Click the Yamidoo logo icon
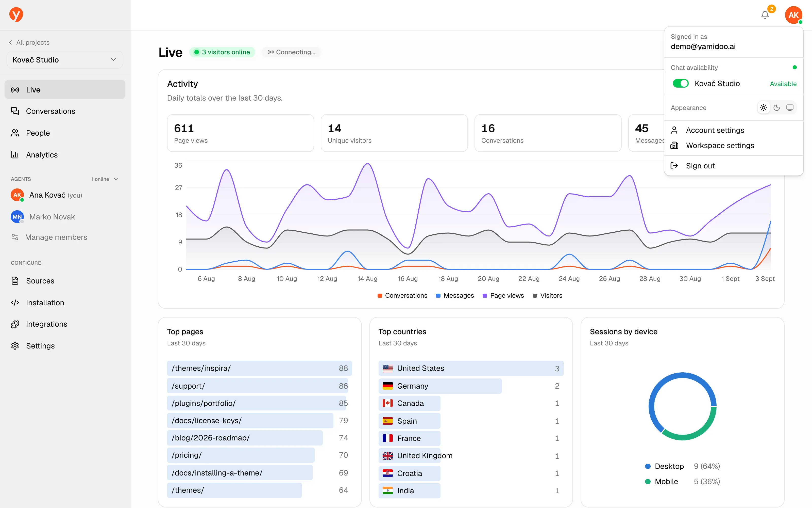Screen dimensions: 812x508 tap(16, 15)
